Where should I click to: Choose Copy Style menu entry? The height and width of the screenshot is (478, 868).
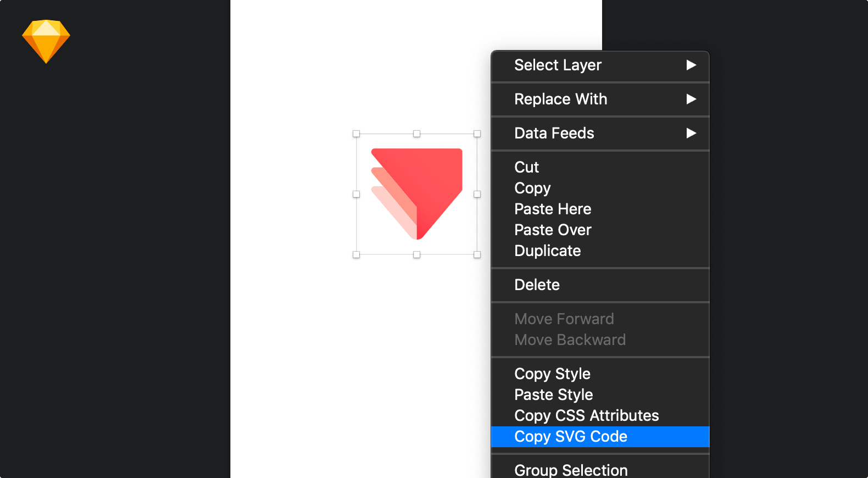pos(600,374)
